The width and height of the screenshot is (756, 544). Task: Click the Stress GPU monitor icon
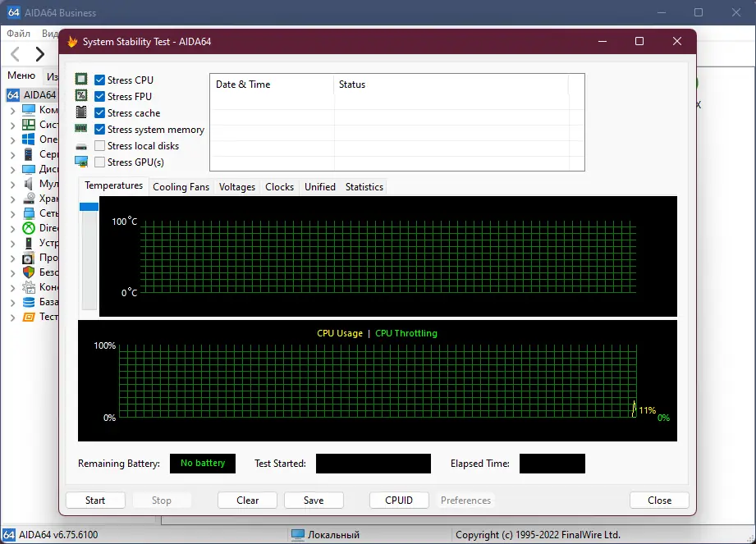tap(81, 162)
